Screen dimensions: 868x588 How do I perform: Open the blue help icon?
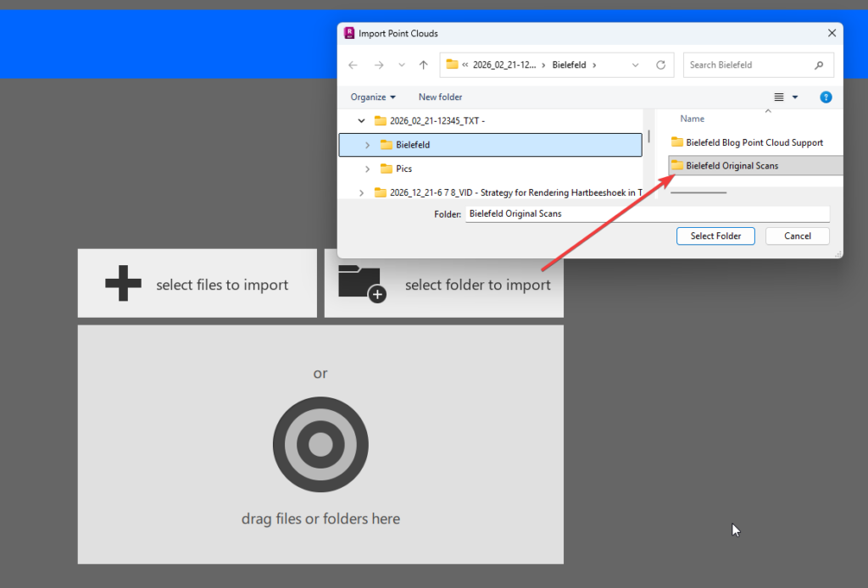tap(826, 97)
